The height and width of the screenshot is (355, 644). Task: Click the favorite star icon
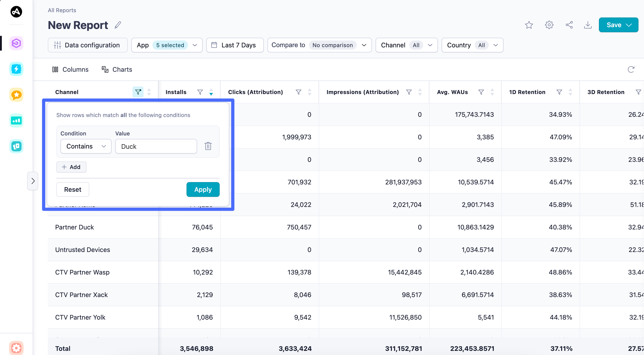click(x=529, y=25)
